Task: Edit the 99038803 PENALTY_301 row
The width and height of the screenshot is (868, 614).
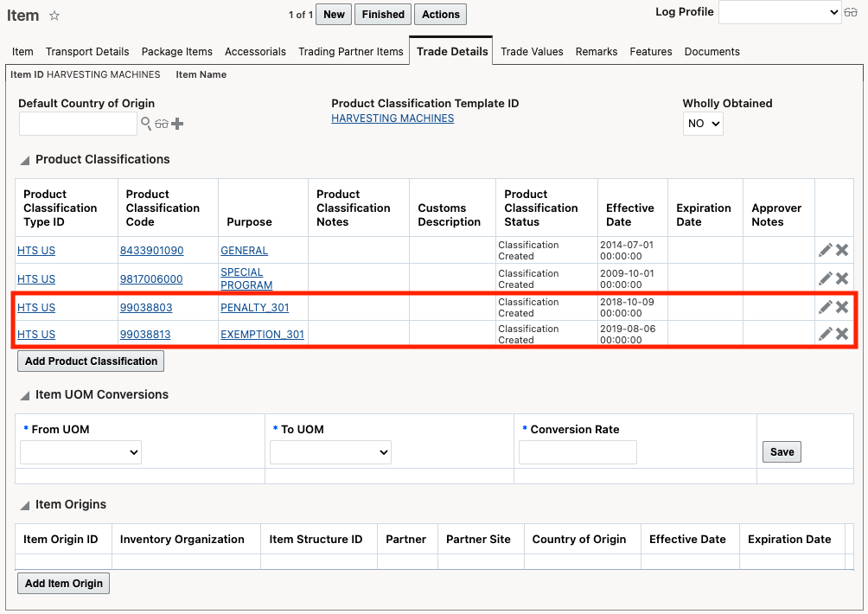Action: [x=826, y=307]
